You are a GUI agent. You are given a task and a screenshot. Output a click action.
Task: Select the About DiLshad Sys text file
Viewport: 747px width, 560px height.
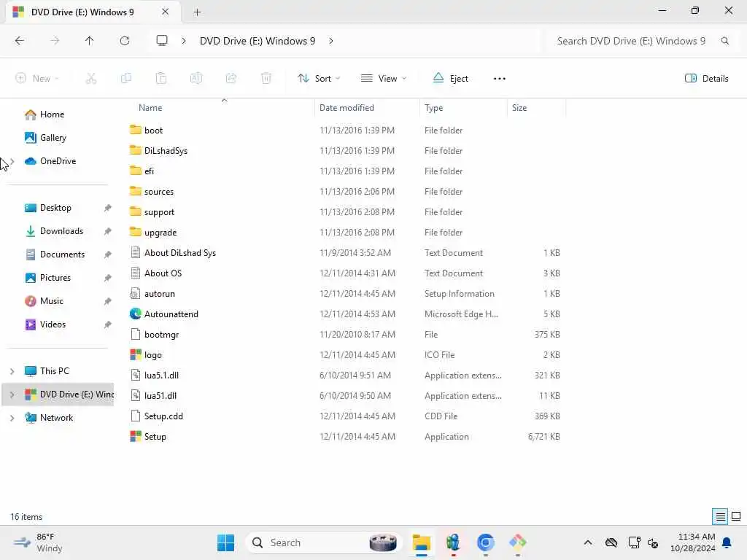point(172,253)
